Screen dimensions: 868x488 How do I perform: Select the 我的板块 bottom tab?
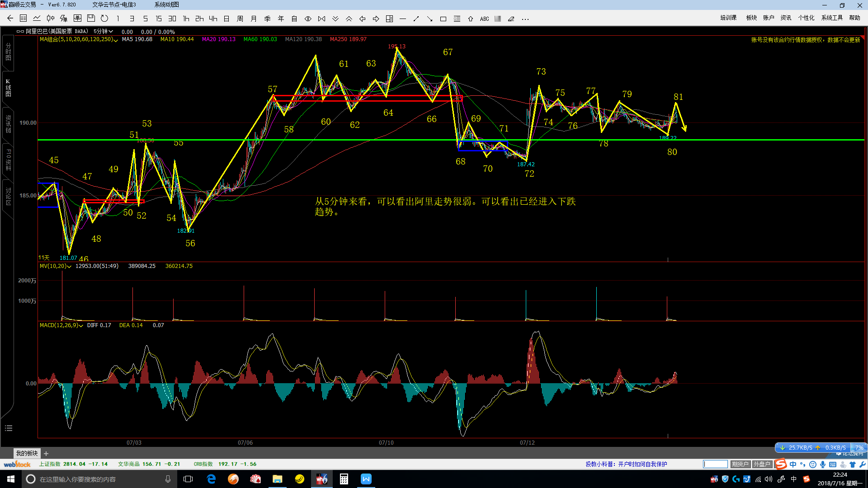pyautogui.click(x=27, y=453)
